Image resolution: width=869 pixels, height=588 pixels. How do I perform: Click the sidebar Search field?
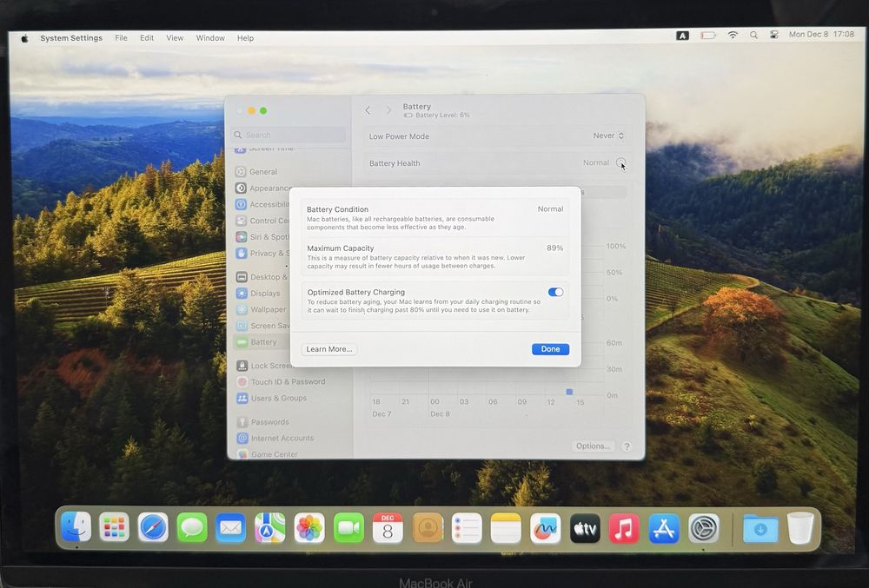click(x=289, y=135)
